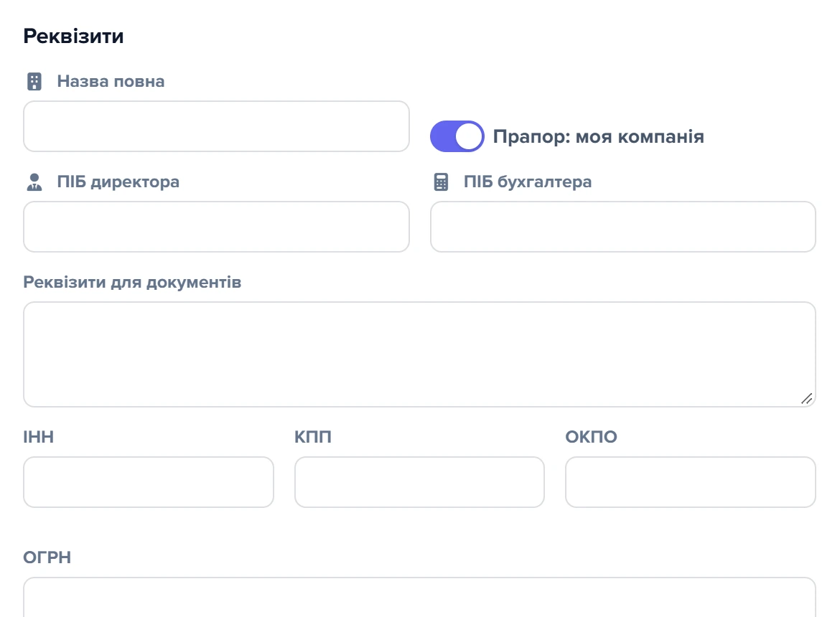840x617 pixels.
Task: Click the ОГРН label text
Action: [47, 557]
